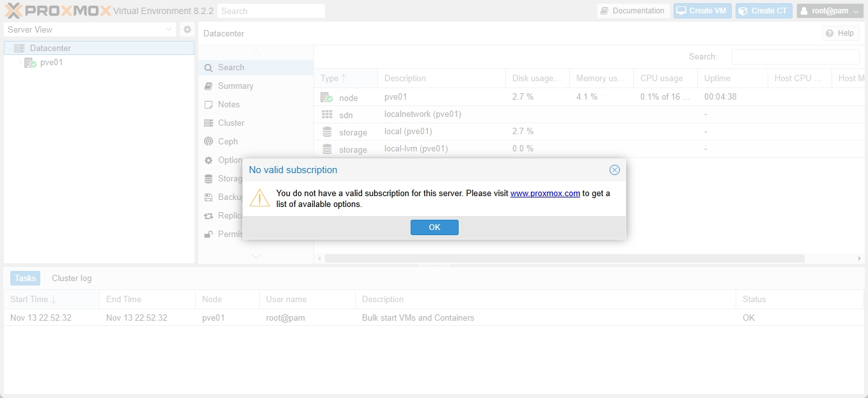
Task: Open the www.proxmox.com link
Action: tap(545, 194)
